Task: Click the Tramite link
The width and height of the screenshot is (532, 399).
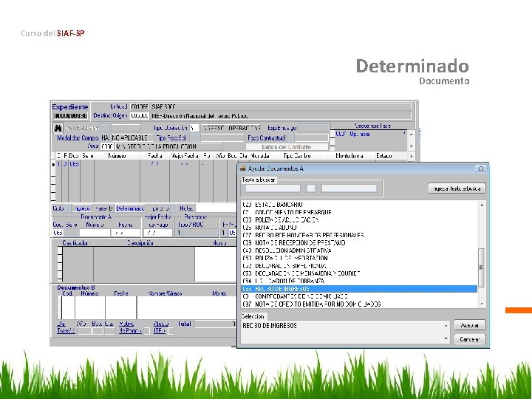Action: pos(66,331)
